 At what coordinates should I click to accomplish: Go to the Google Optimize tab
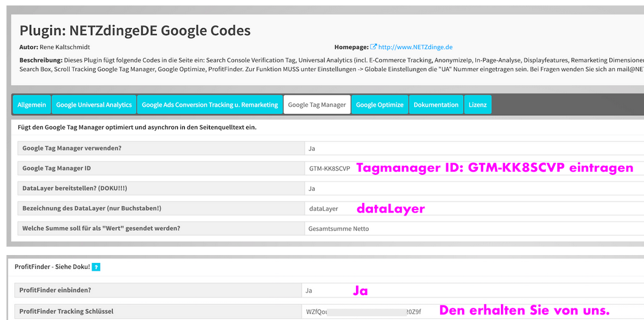(380, 104)
